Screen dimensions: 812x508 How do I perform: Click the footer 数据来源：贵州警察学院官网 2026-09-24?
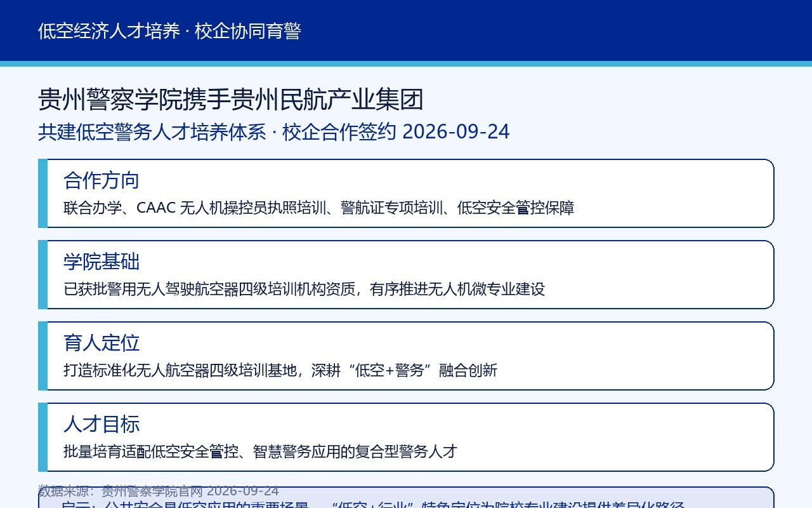pyautogui.click(x=159, y=491)
